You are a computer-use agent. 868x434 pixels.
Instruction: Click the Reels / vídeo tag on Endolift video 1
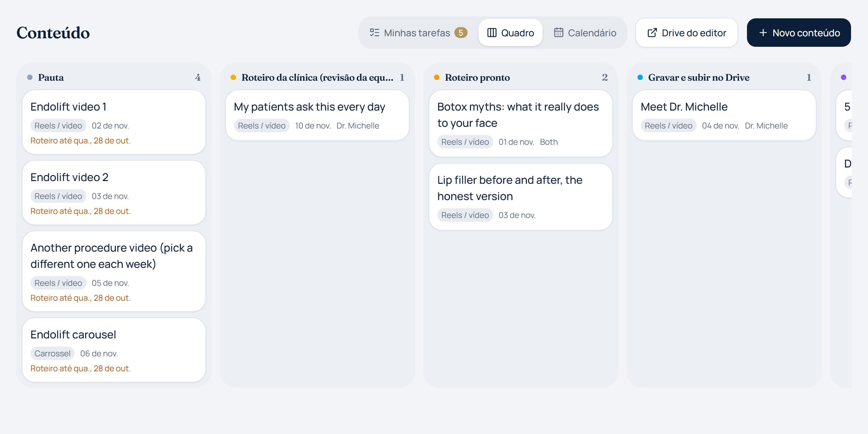[x=58, y=125]
